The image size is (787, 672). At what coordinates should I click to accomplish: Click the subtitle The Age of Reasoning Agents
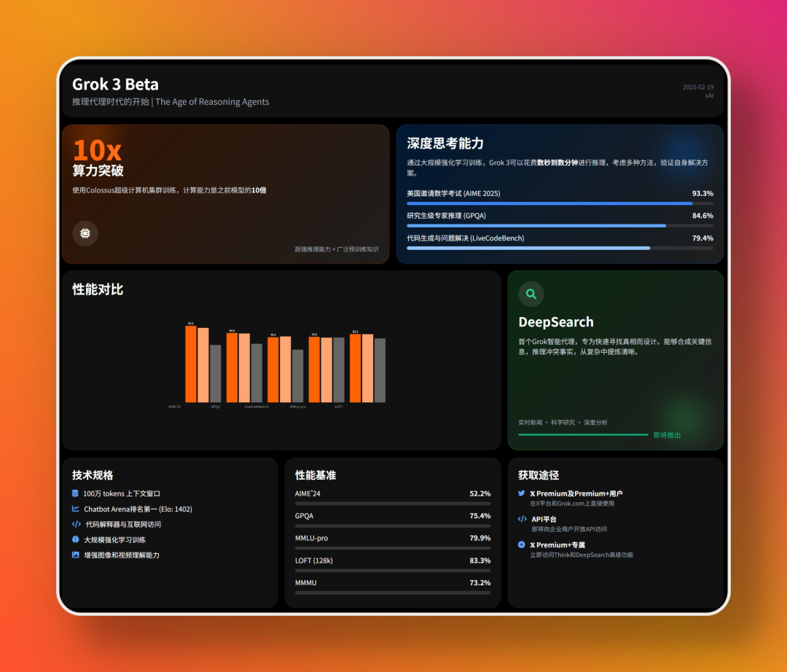(x=212, y=102)
